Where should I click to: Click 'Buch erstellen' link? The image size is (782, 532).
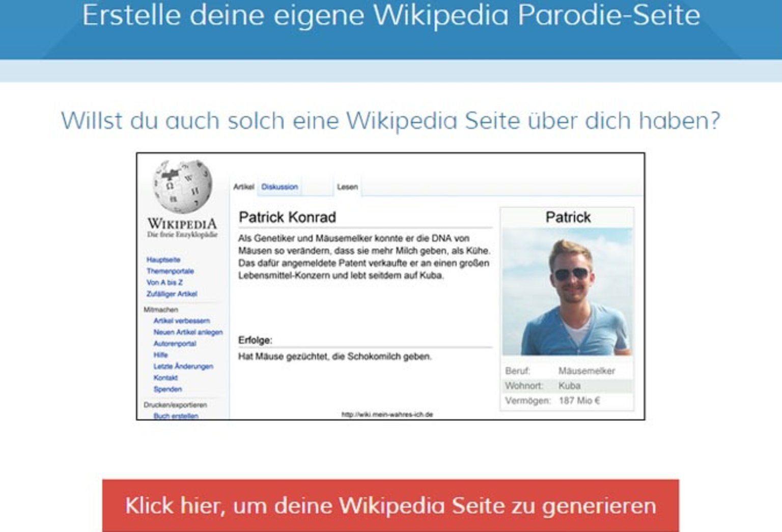[x=176, y=415]
